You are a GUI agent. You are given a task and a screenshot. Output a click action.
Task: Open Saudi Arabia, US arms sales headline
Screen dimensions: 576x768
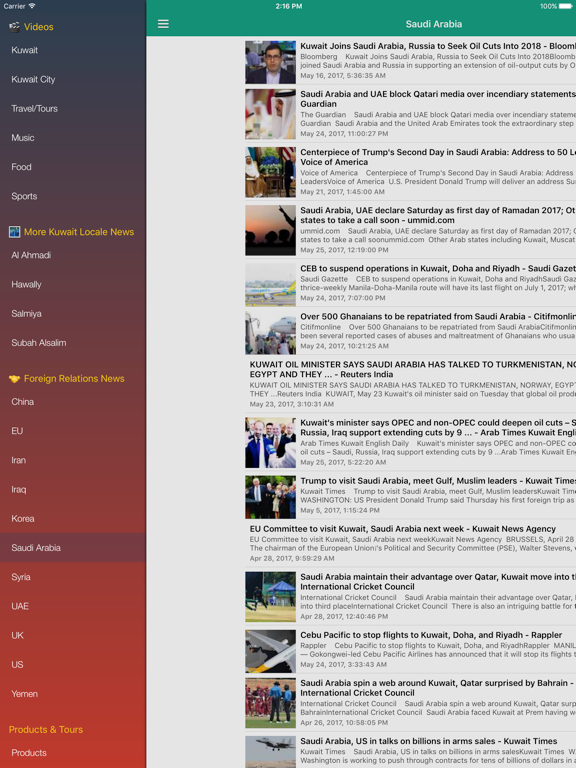429,741
